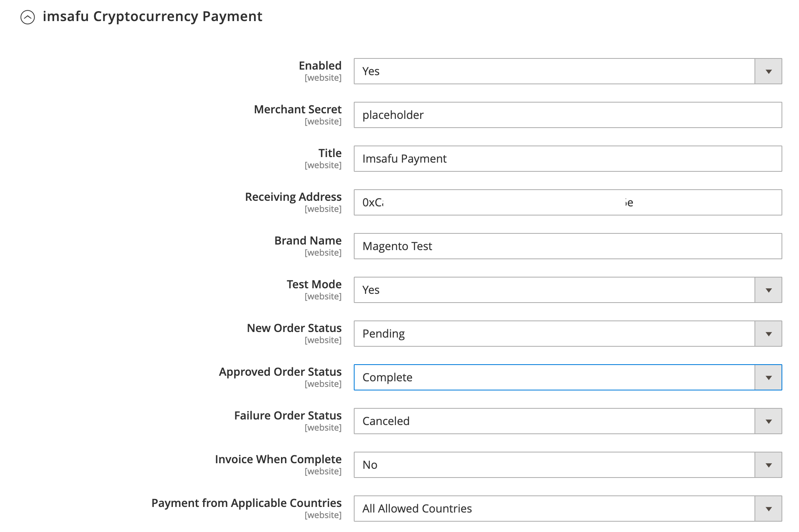Click All Allowed Countries selection
Screen dimensions: 799x532
click(x=517, y=509)
